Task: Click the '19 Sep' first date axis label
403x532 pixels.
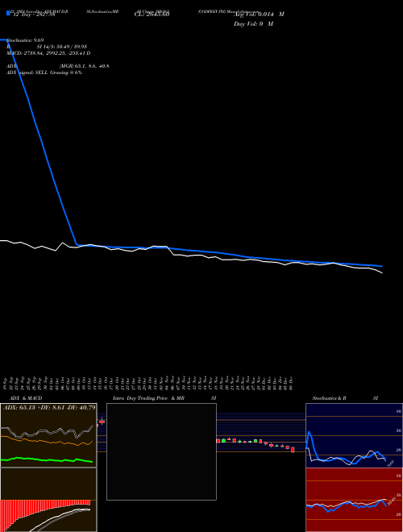Action: [6, 383]
